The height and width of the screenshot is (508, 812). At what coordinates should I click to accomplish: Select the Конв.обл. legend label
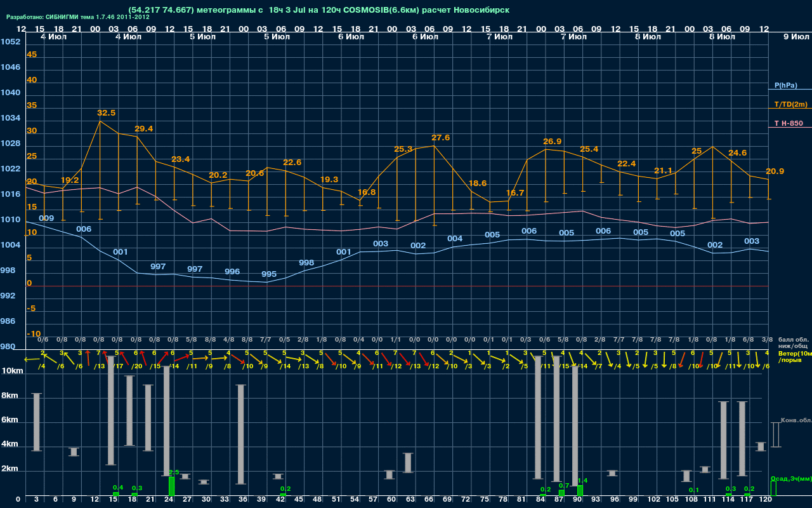[x=796, y=420]
